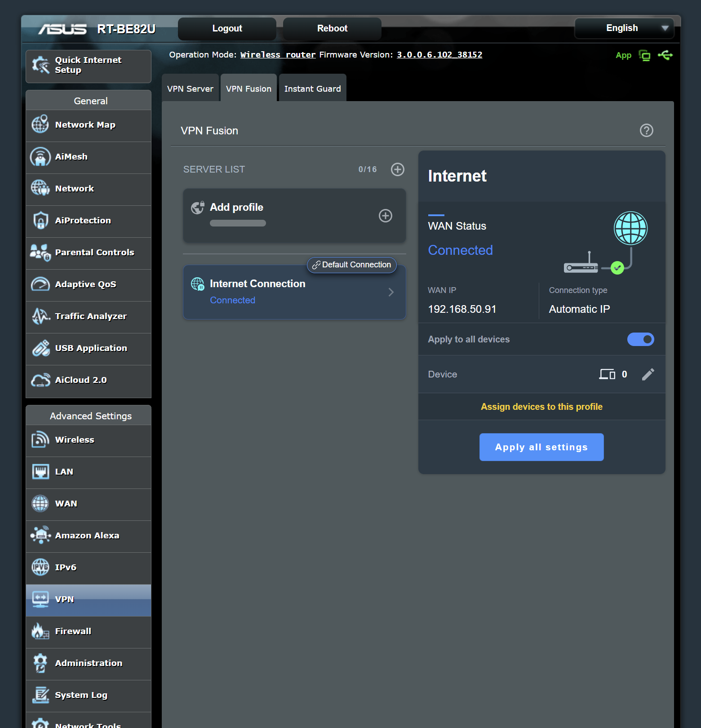Click the Firewall flame icon
The width and height of the screenshot is (701, 728).
(x=40, y=631)
